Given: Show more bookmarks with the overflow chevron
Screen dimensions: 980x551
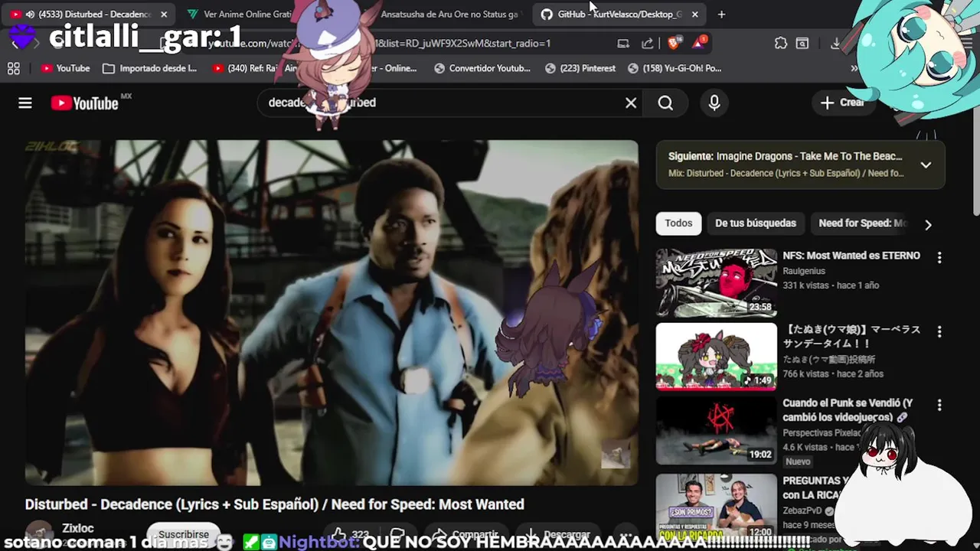Looking at the screenshot, I should click(x=854, y=68).
